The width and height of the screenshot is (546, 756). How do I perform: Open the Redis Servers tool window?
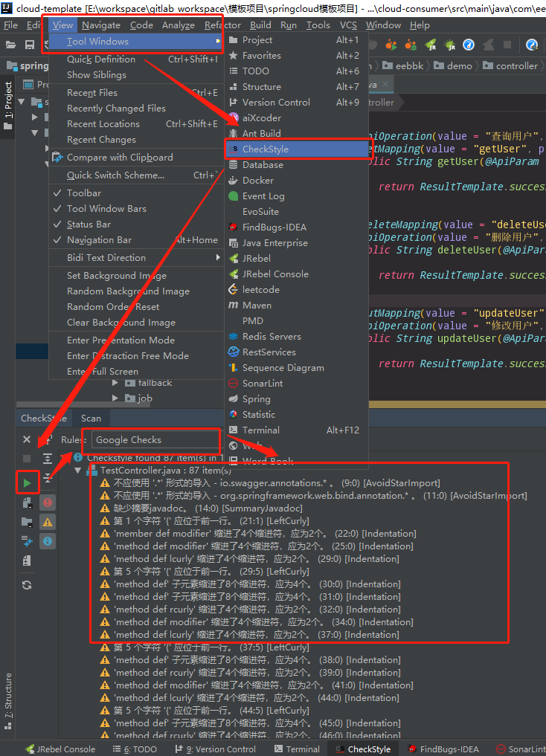[272, 337]
